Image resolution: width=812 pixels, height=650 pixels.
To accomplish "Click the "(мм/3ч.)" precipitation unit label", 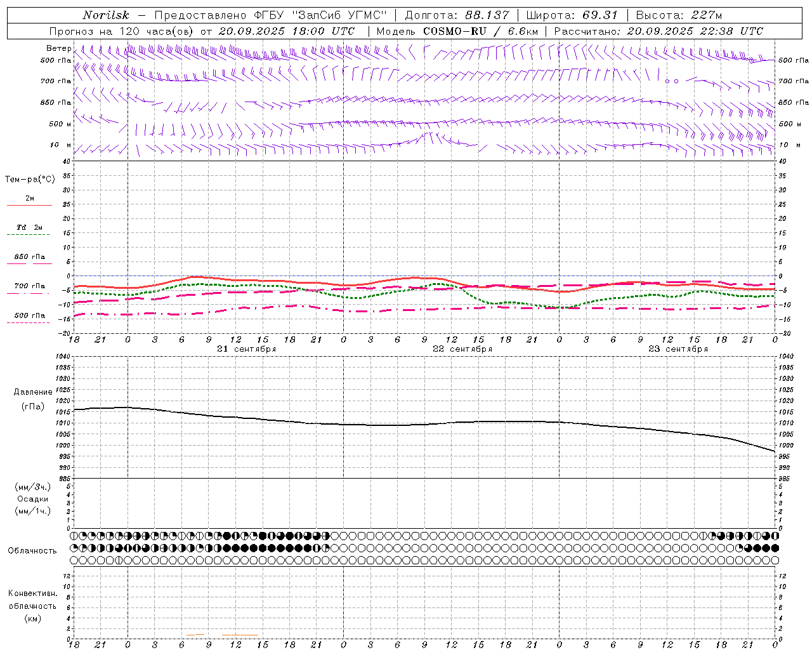I will coord(33,487).
